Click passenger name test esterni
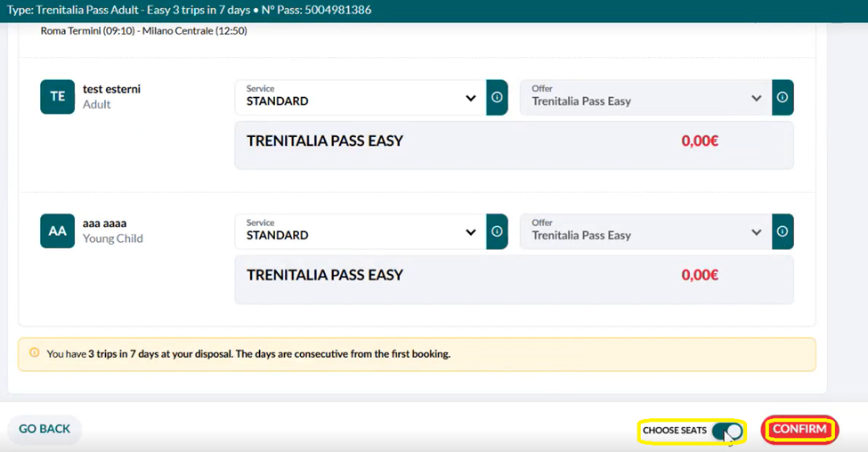The image size is (868, 452). pyautogui.click(x=112, y=89)
